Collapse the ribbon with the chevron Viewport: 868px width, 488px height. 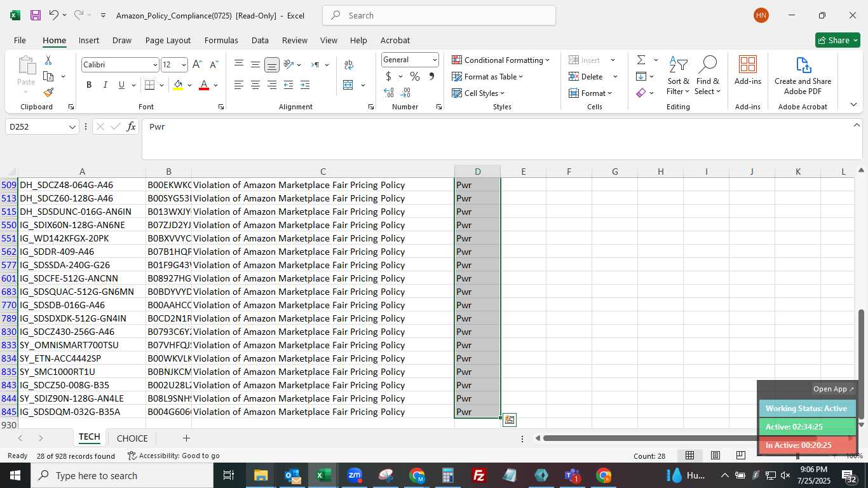coord(853,105)
